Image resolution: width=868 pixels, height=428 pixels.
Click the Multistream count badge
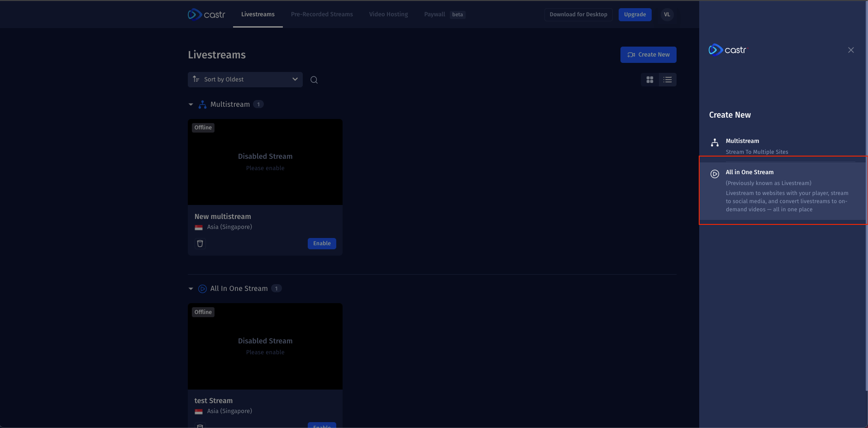(258, 105)
